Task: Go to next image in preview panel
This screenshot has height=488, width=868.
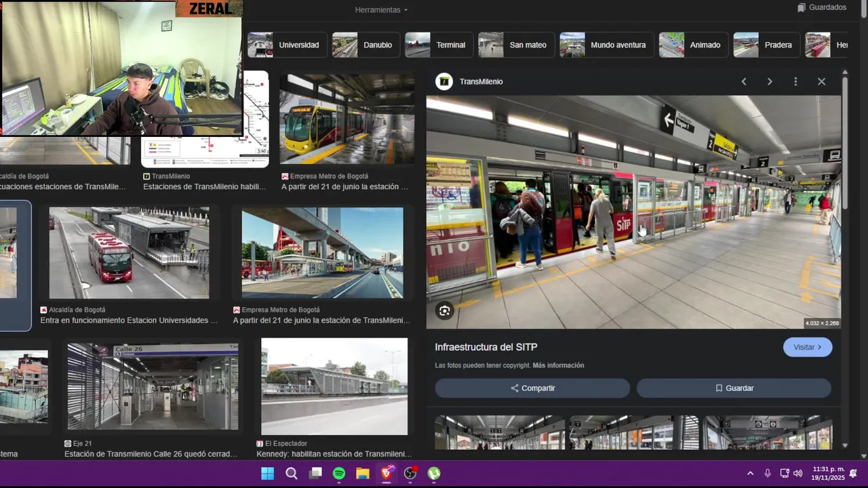Action: click(770, 81)
